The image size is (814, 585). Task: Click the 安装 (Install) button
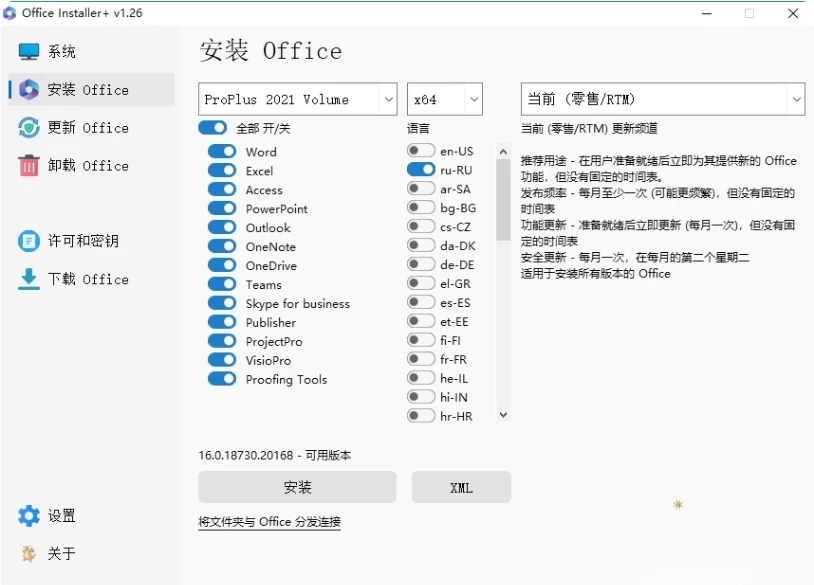(x=296, y=487)
